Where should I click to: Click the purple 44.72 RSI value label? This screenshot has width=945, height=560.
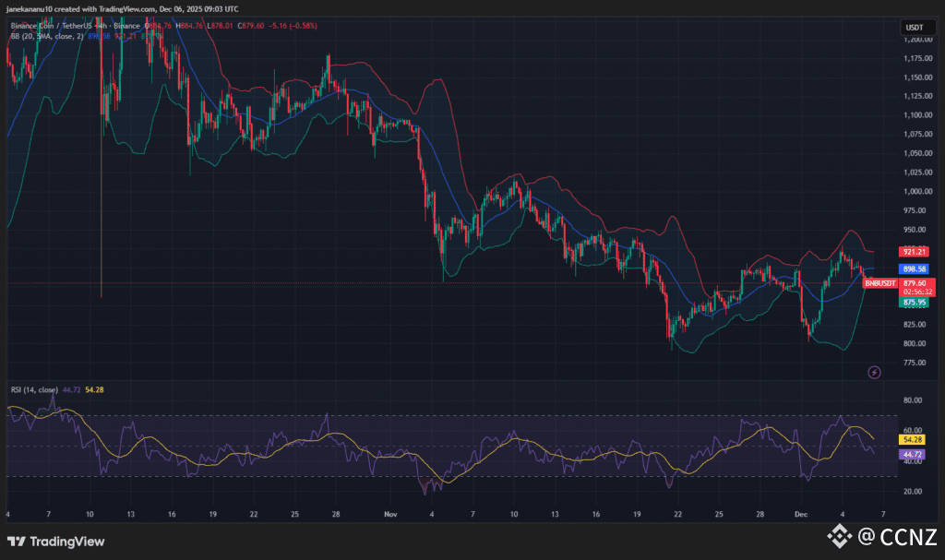pos(914,456)
